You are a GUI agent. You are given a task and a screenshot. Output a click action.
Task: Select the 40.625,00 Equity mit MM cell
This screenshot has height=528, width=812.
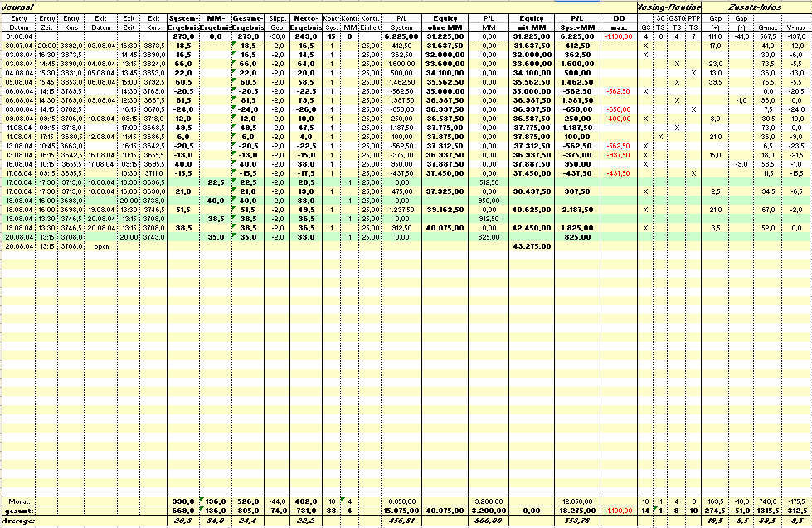pos(527,209)
